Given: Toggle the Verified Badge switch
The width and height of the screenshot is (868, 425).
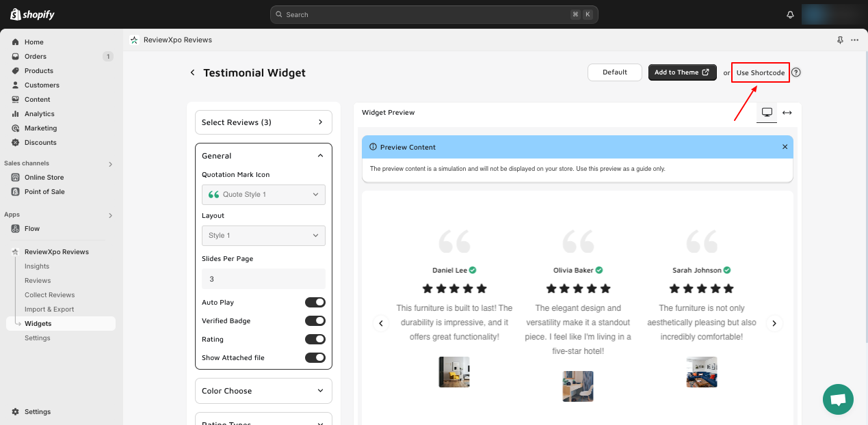Looking at the screenshot, I should click(315, 321).
